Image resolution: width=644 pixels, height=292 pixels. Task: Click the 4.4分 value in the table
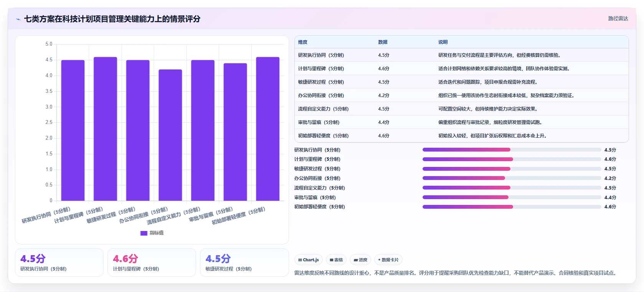click(383, 122)
